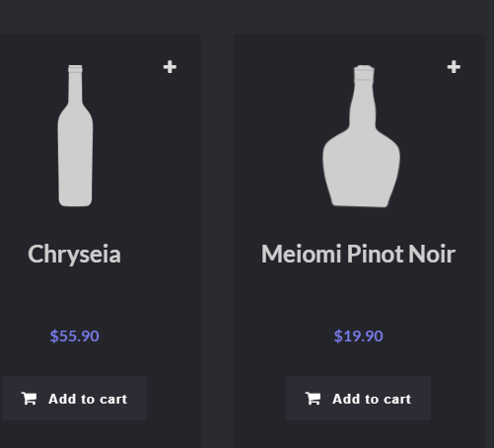Click the page background above the product cards

(x=247, y=17)
